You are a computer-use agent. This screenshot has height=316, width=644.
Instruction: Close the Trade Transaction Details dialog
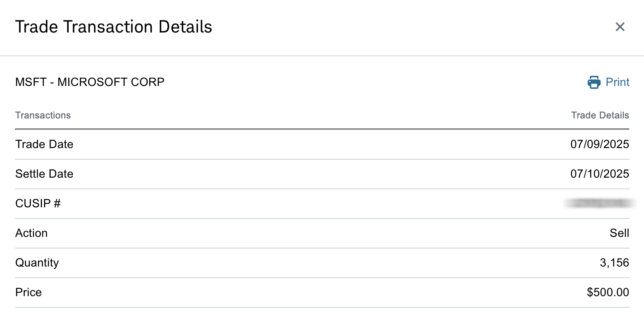620,27
